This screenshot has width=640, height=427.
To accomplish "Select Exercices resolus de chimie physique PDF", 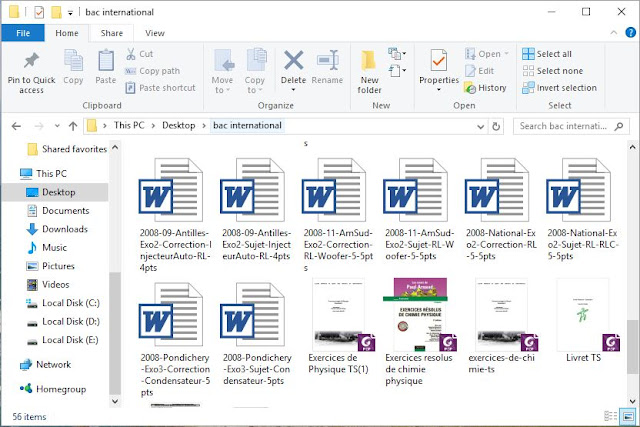I will point(420,332).
